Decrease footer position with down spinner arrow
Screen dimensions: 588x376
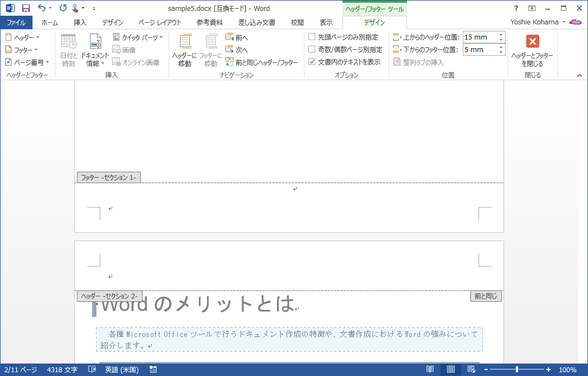pos(501,53)
